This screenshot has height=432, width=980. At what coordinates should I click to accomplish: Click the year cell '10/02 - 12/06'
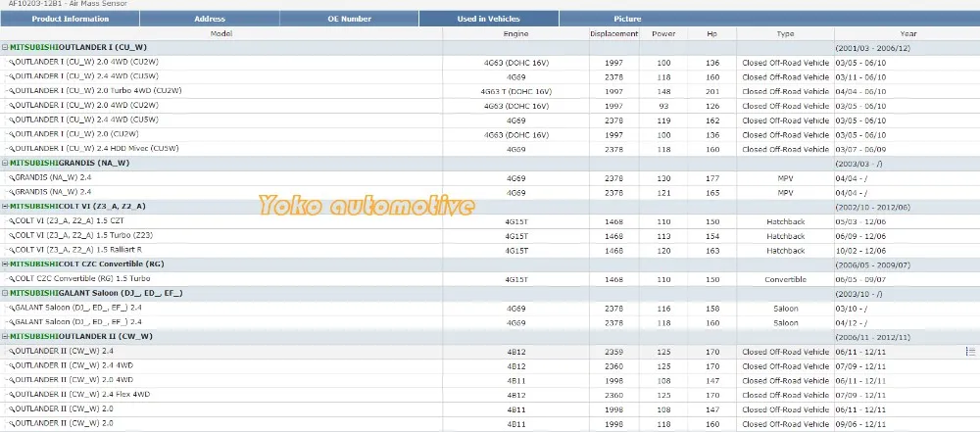860,251
